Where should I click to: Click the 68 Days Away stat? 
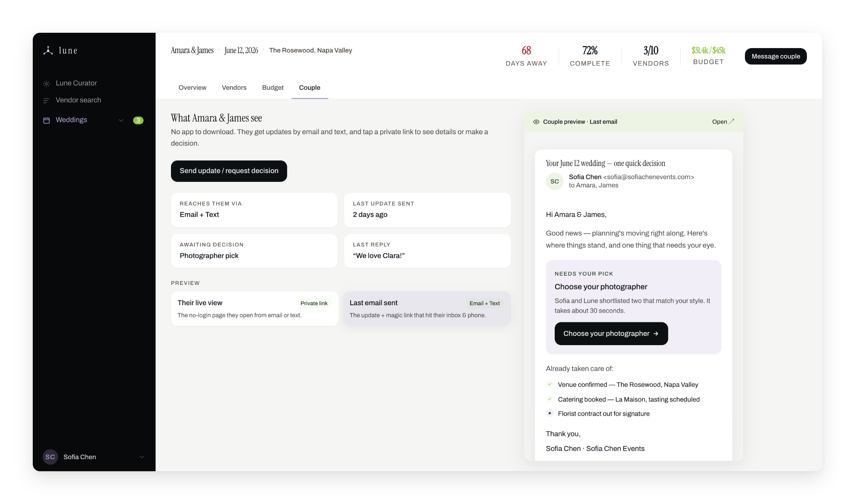click(526, 56)
